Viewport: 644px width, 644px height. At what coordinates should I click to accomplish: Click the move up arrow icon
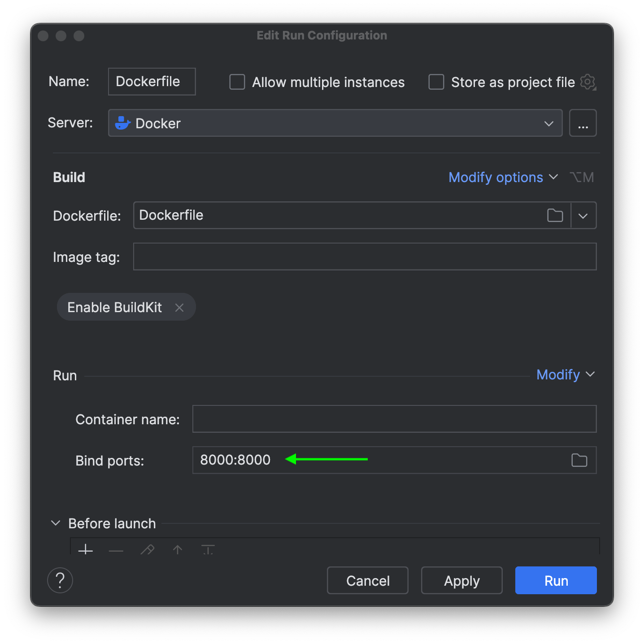178,550
